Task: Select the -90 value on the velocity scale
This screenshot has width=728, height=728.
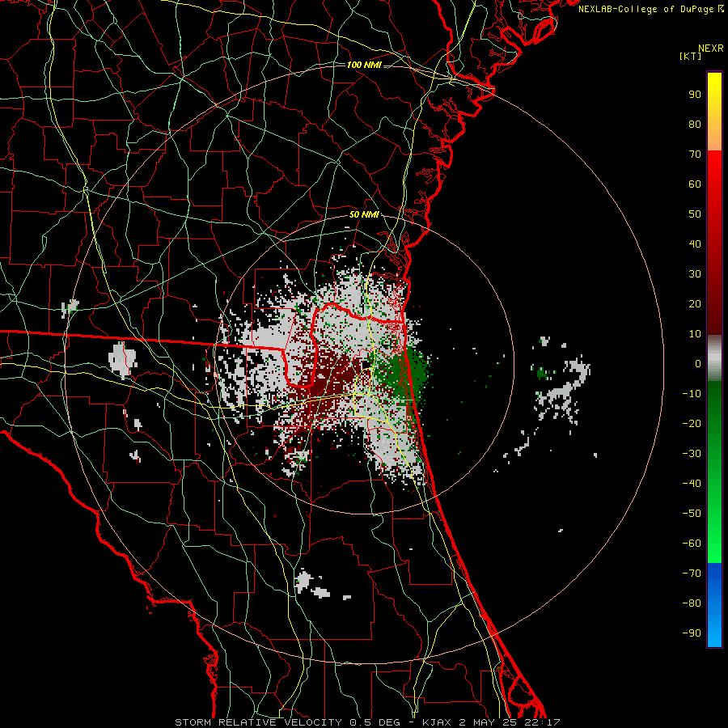Action: (x=692, y=633)
